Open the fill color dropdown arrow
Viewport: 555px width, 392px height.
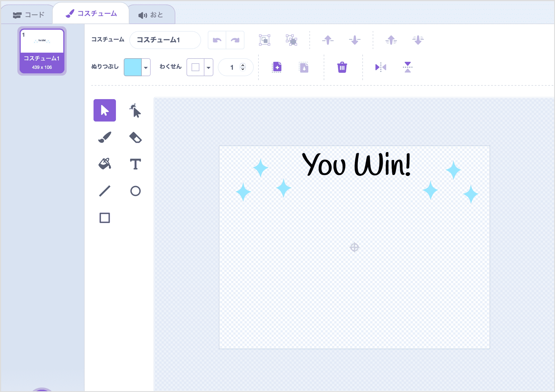(x=146, y=67)
